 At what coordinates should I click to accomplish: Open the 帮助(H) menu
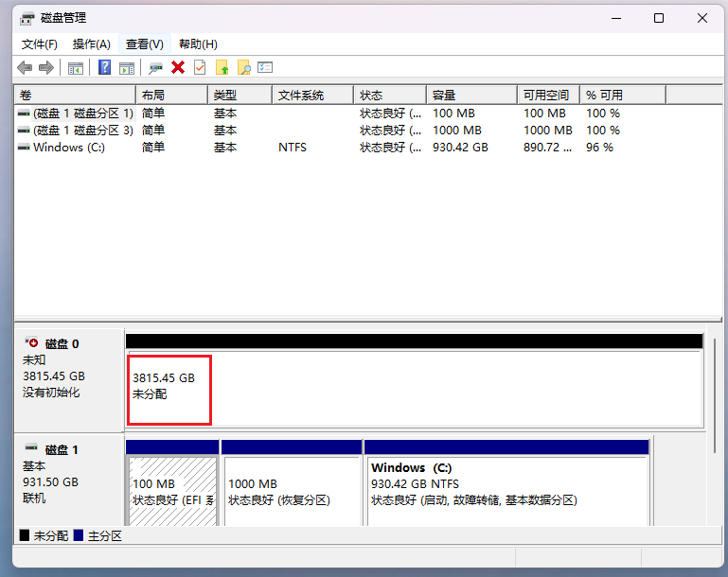click(198, 44)
